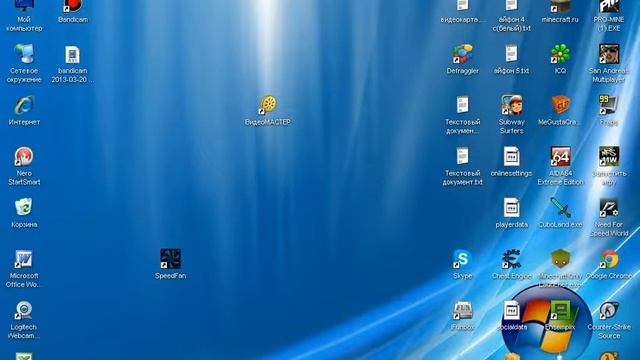Image resolution: width=640 pixels, height=360 pixels.
Task: Launch the Skype shortcut
Action: [462, 259]
